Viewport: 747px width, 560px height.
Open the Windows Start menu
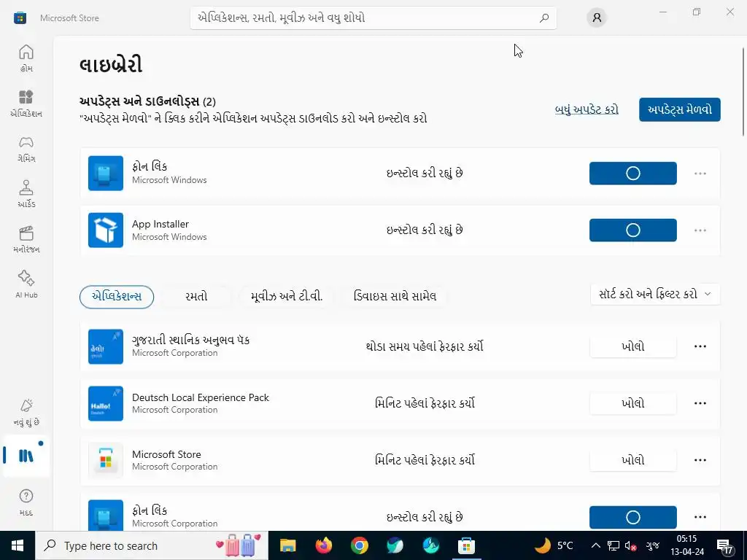(18, 545)
